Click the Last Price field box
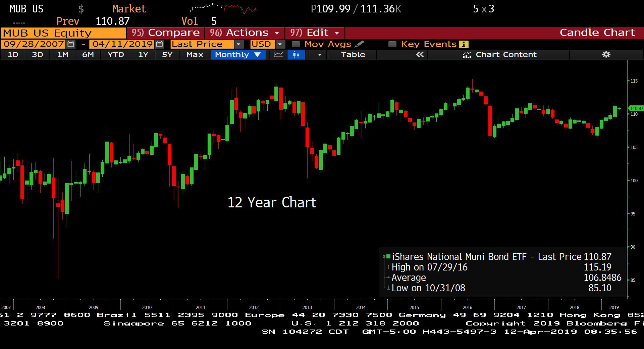Image resolution: width=644 pixels, height=349 pixels. tap(202, 44)
